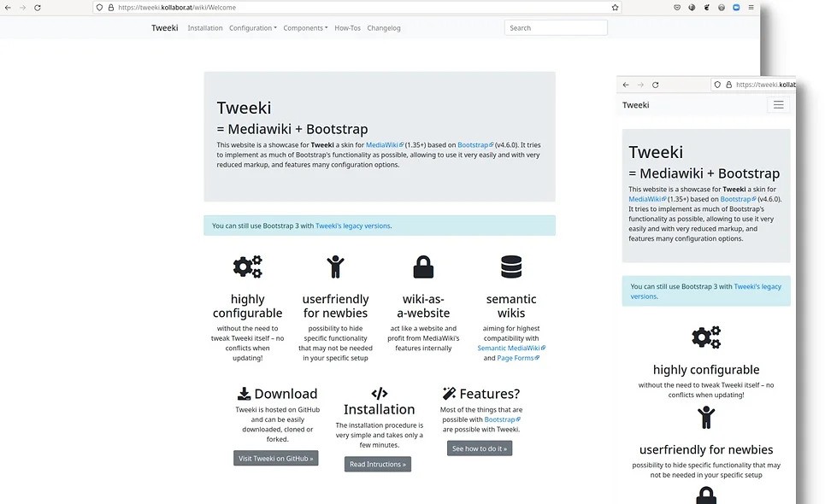Show site security padlock in main window

[x=111, y=8]
